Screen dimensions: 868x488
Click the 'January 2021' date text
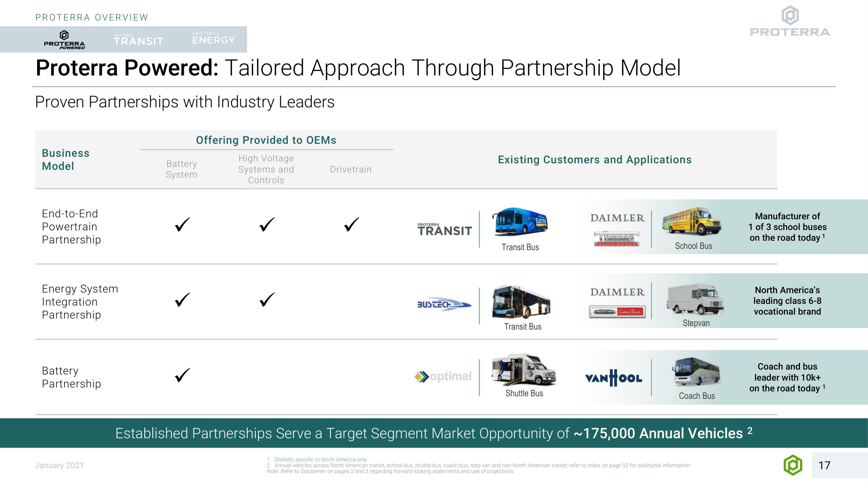point(59,466)
